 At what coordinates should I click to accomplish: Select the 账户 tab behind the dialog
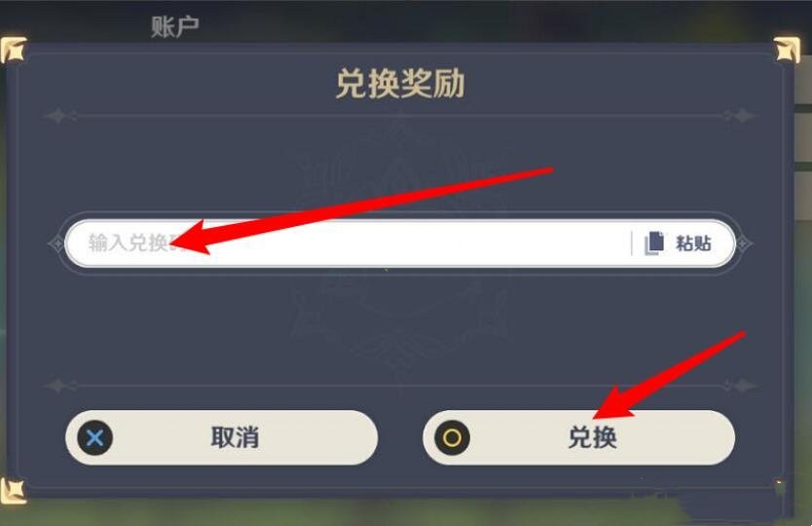(175, 26)
